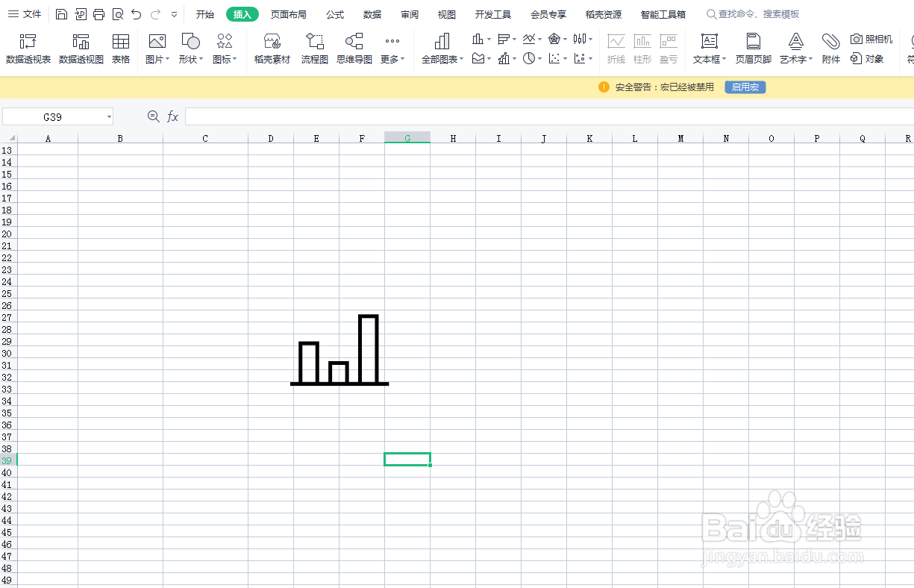914x588 pixels.
Task: Open the 文件 menu
Action: (25, 14)
